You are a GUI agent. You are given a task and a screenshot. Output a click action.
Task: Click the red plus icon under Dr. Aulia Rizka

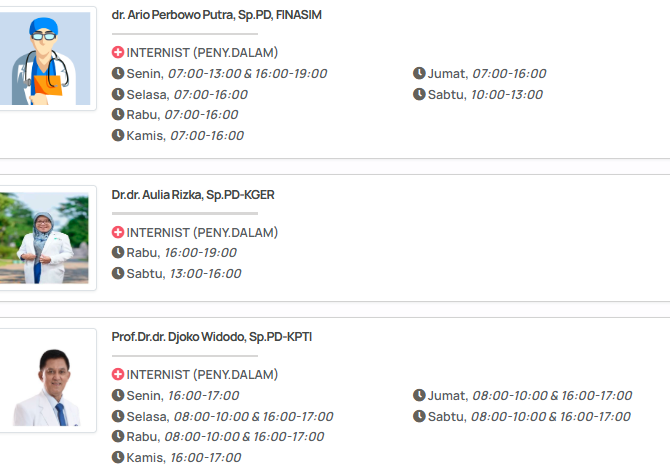[x=118, y=233]
